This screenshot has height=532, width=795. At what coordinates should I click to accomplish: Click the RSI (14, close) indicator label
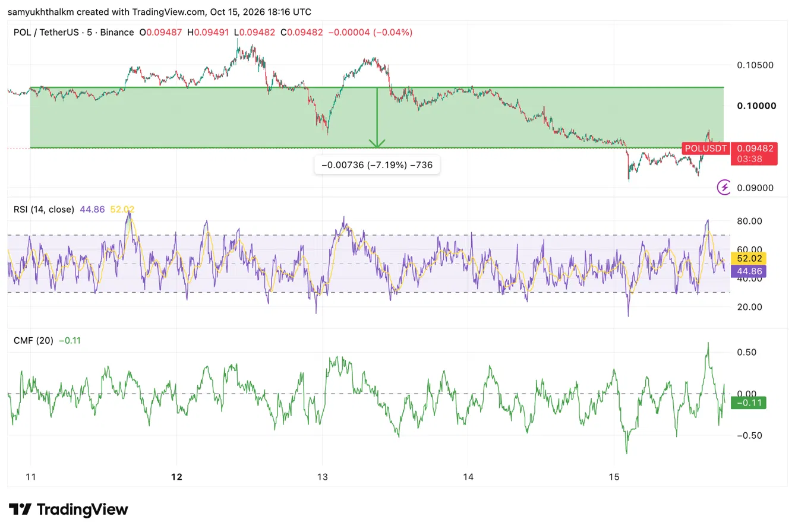pyautogui.click(x=44, y=209)
